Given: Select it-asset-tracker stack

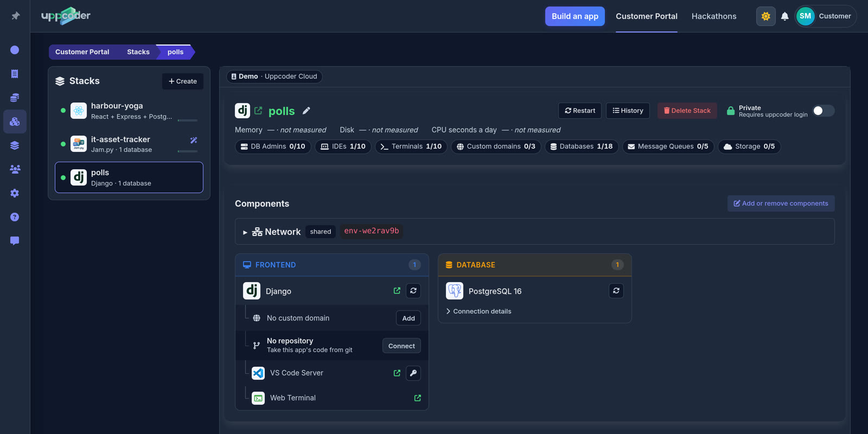Looking at the screenshot, I should tap(129, 144).
